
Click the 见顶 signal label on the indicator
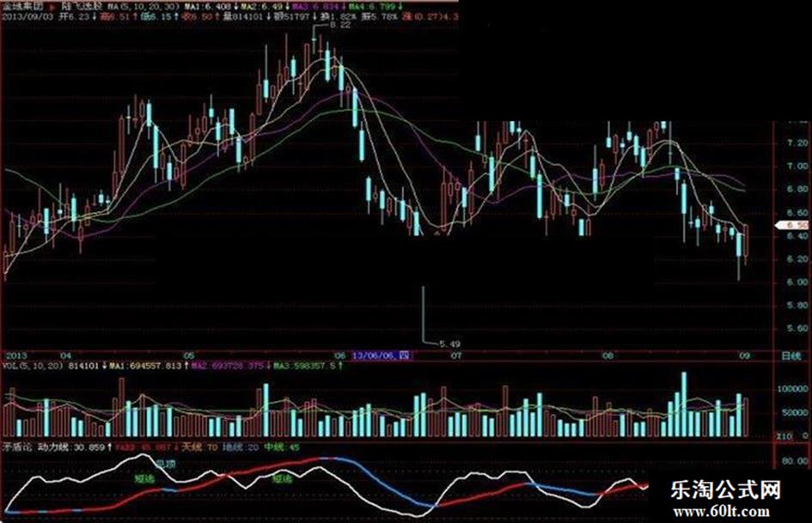pyautogui.click(x=166, y=464)
